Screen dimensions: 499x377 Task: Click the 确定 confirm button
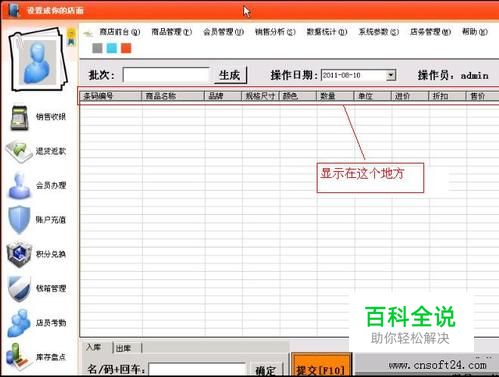coord(266,370)
